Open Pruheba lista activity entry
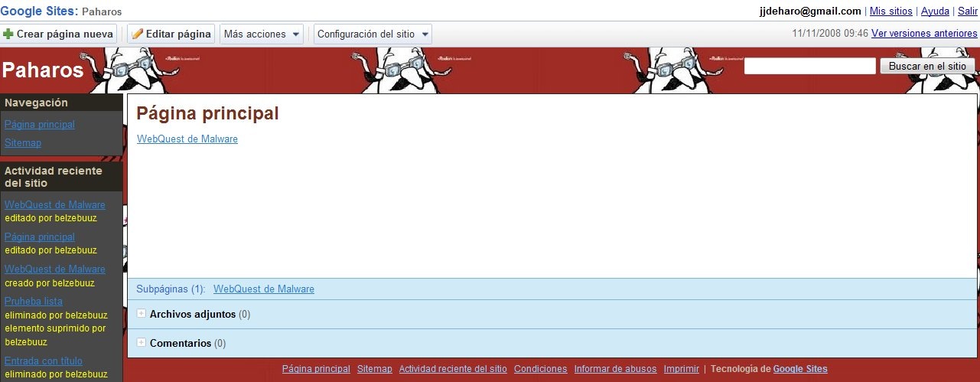 coord(34,302)
